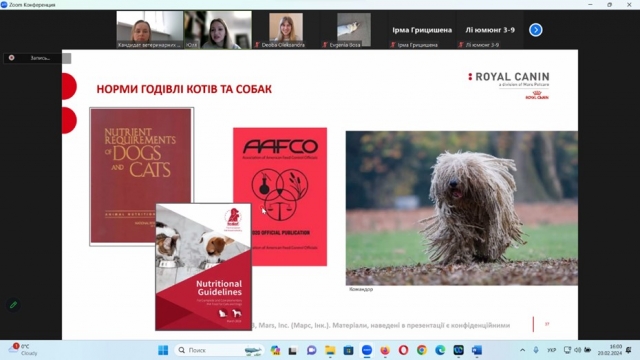Click the Zoom icon in the title bar
The height and width of the screenshot is (360, 640).
pos(4,4)
